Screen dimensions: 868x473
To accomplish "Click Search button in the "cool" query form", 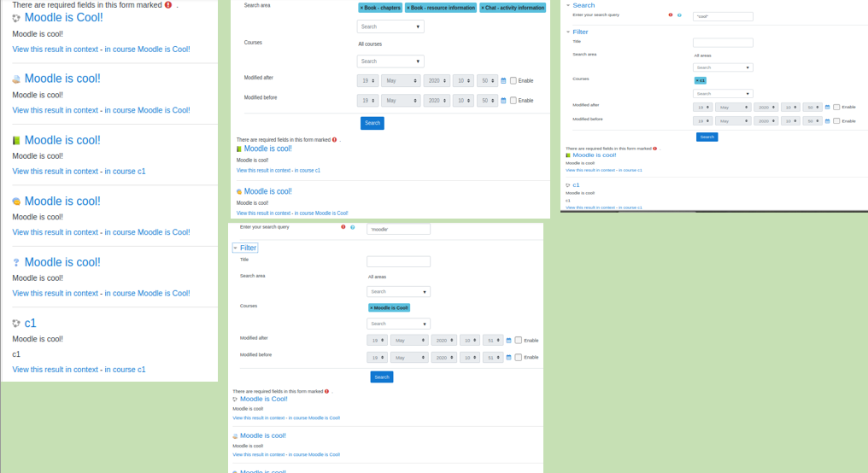I will (707, 137).
